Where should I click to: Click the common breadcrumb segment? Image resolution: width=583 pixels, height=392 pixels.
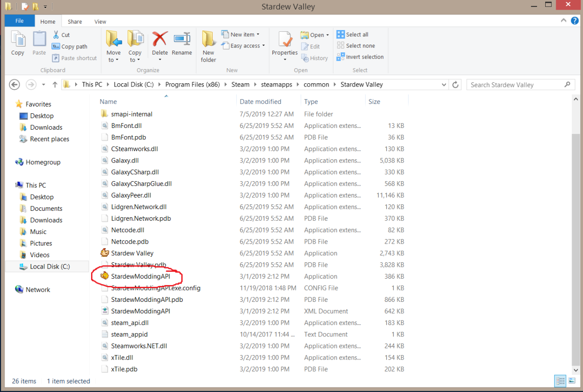click(x=316, y=85)
